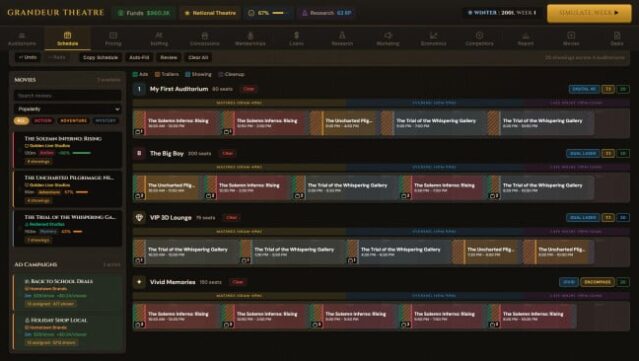Click the reputation 67% bar in header
Viewport: 639px width, 361px height.
(278, 13)
